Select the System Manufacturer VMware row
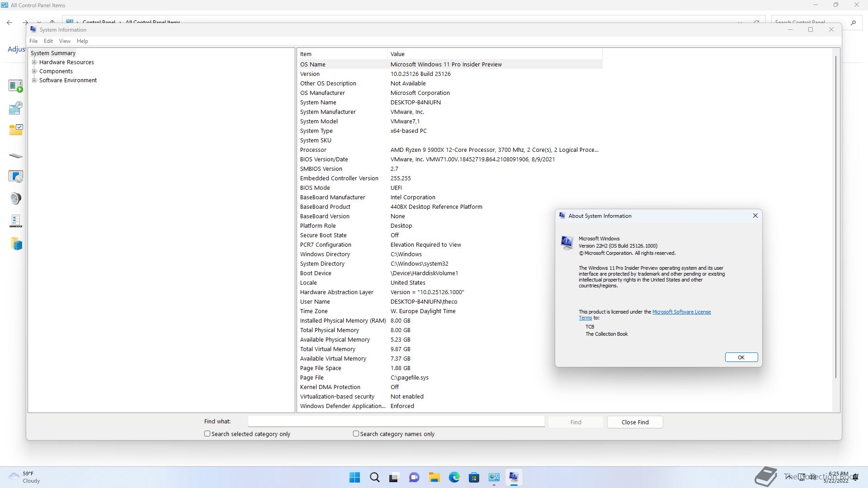The image size is (868, 488). (x=450, y=112)
